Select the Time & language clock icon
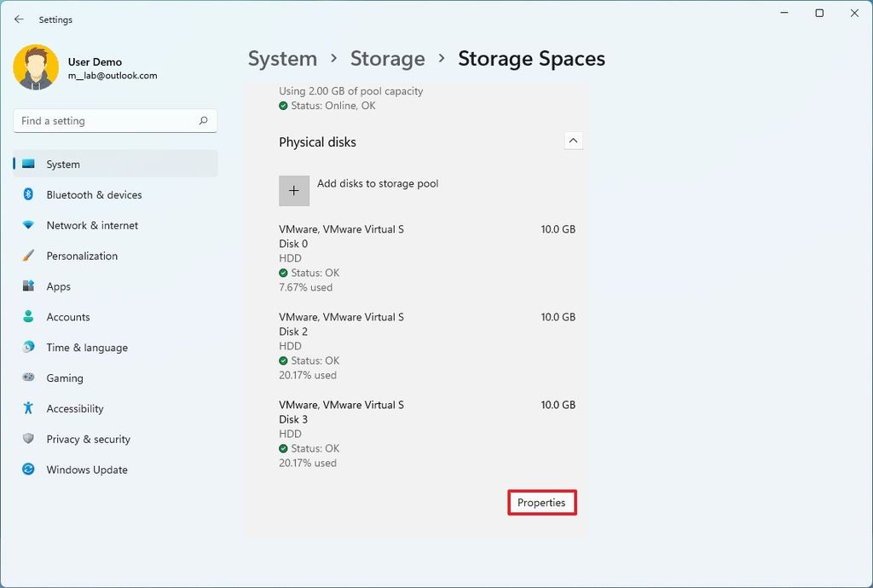Viewport: 873px width, 588px height. point(26,347)
